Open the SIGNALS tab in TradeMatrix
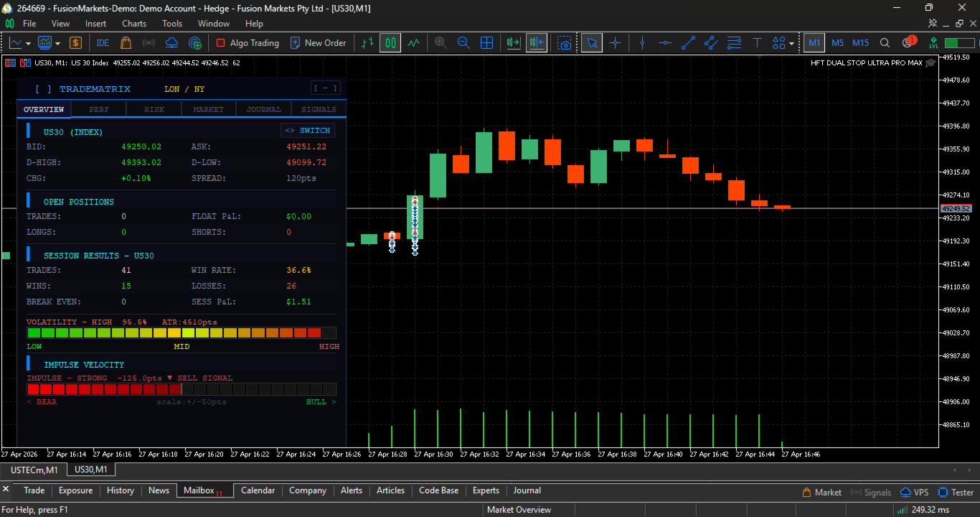980x517 pixels. pos(319,110)
